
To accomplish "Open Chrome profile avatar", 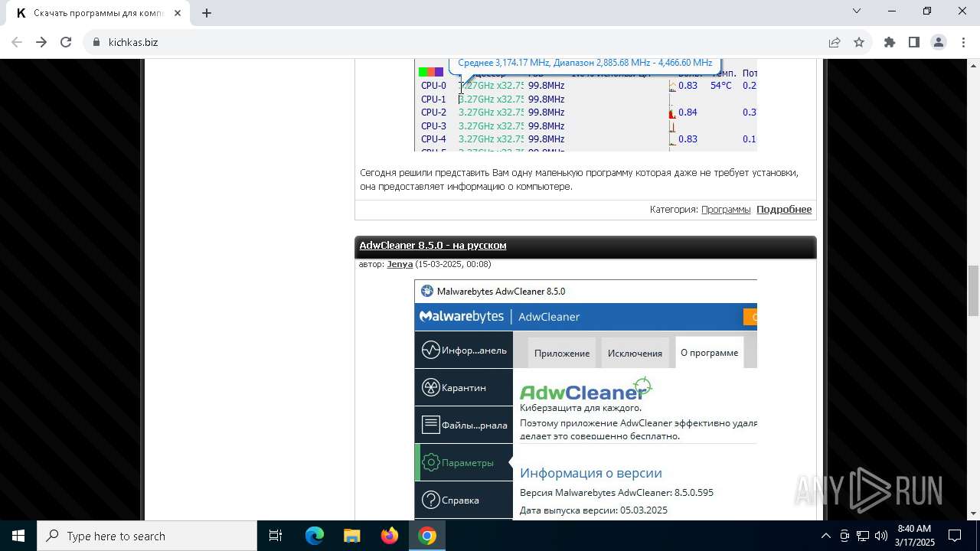I will [939, 42].
